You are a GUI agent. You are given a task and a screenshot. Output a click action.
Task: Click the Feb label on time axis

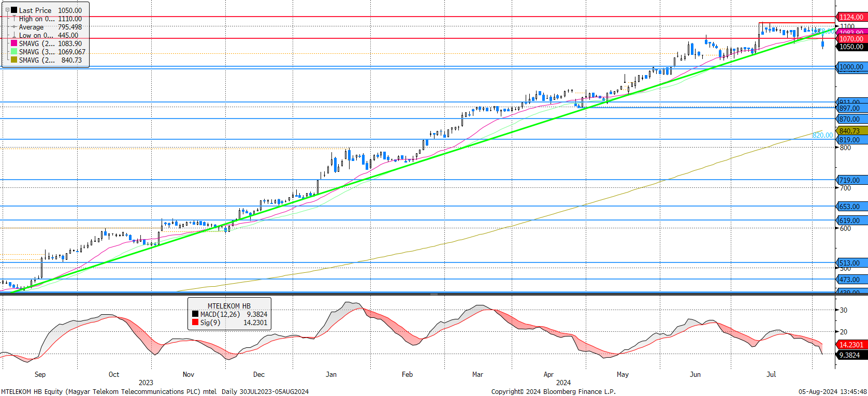coord(408,374)
